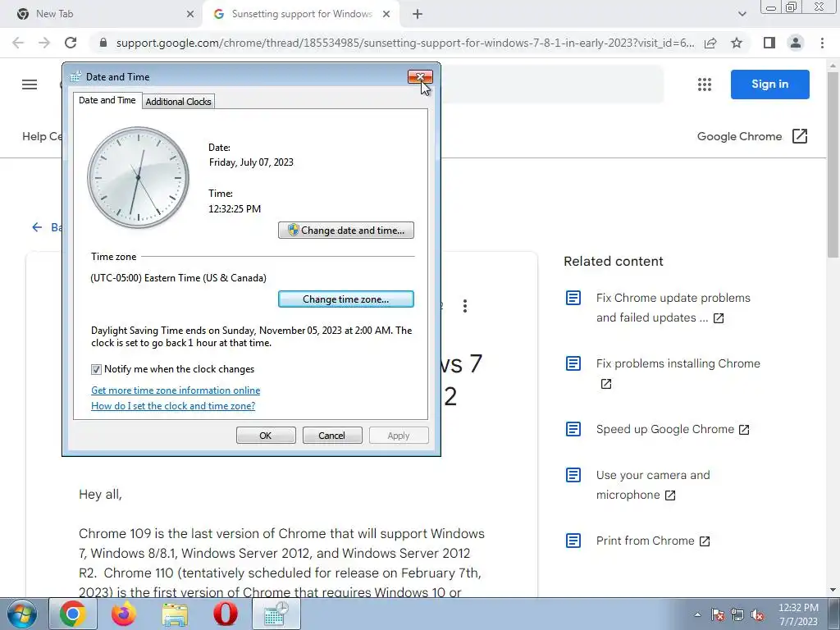Open a new tab with plus button
Image resolution: width=840 pixels, height=630 pixels.
[418, 14]
